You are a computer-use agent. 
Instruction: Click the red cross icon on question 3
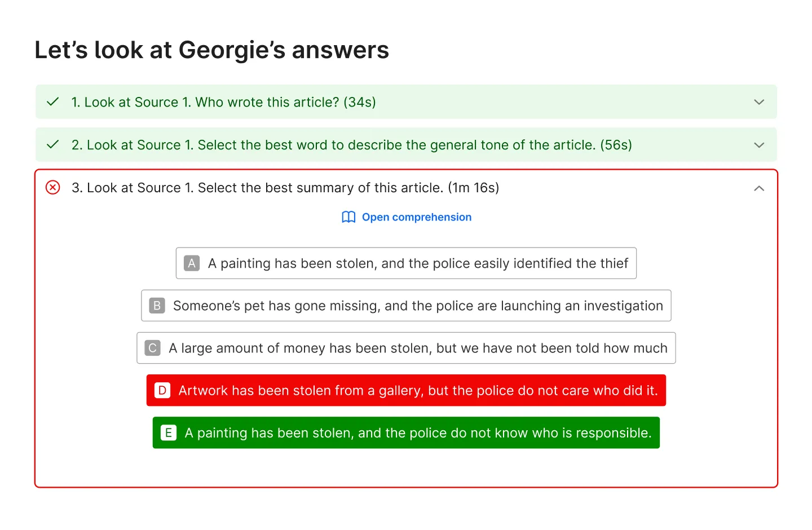tap(53, 187)
